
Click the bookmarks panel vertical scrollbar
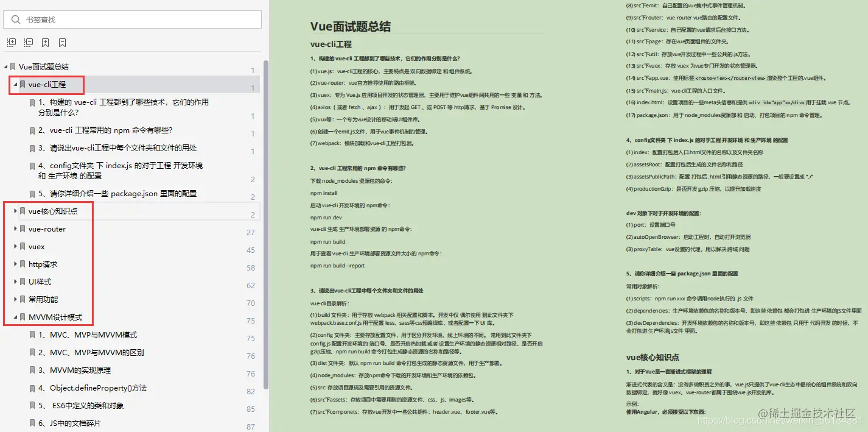265,224
